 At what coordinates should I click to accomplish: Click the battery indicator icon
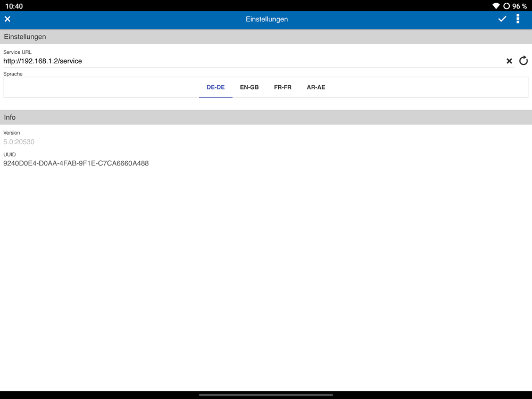point(506,6)
